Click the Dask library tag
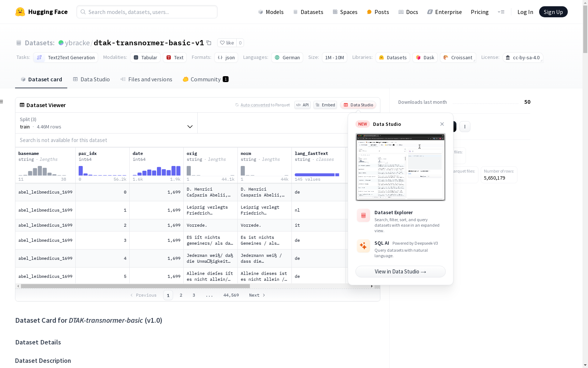Viewport: 588px width, 368px height. click(425, 57)
